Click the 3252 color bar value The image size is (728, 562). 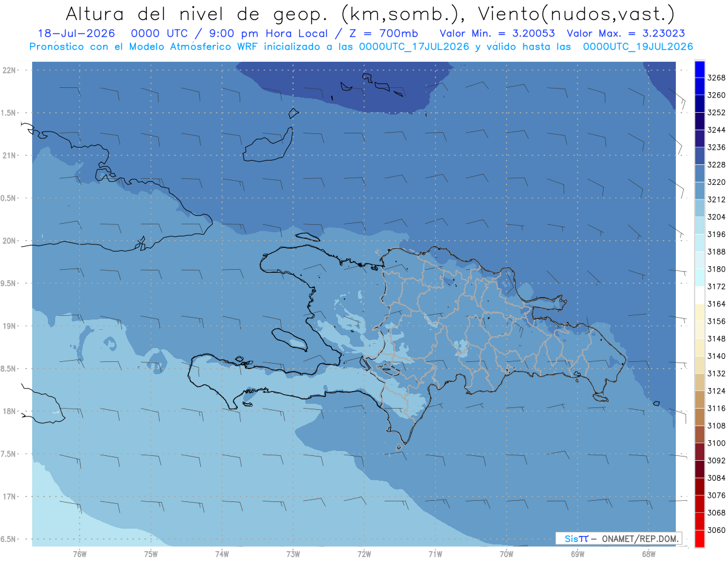tap(716, 113)
